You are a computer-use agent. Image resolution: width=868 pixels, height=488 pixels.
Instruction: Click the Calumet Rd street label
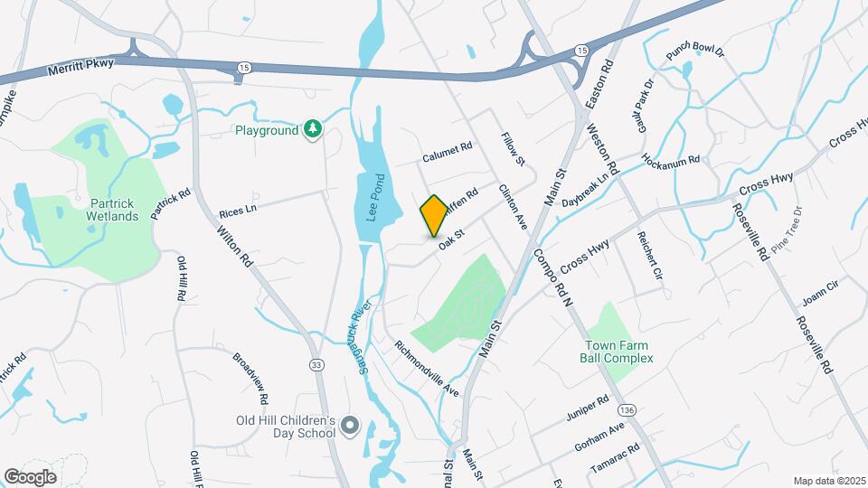point(448,152)
